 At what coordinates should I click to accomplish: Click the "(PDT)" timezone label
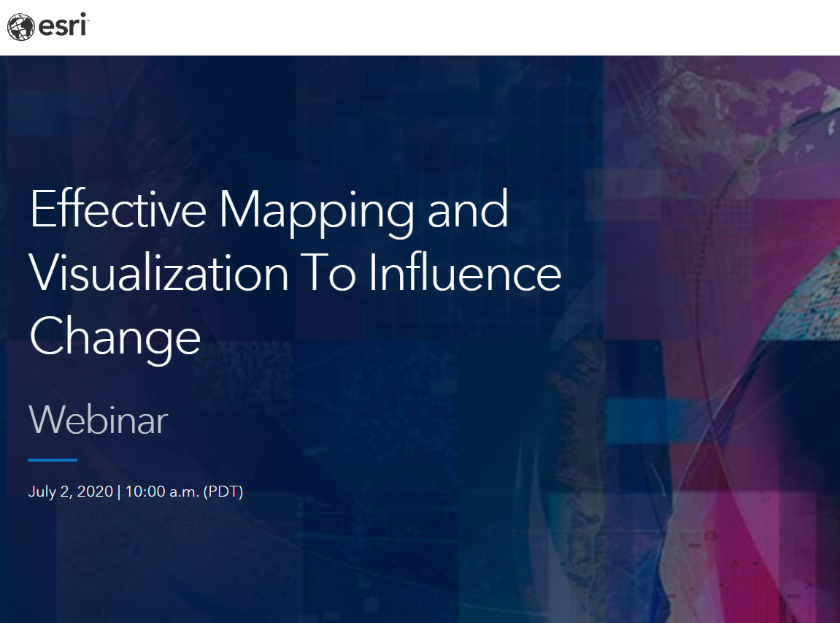pos(223,492)
